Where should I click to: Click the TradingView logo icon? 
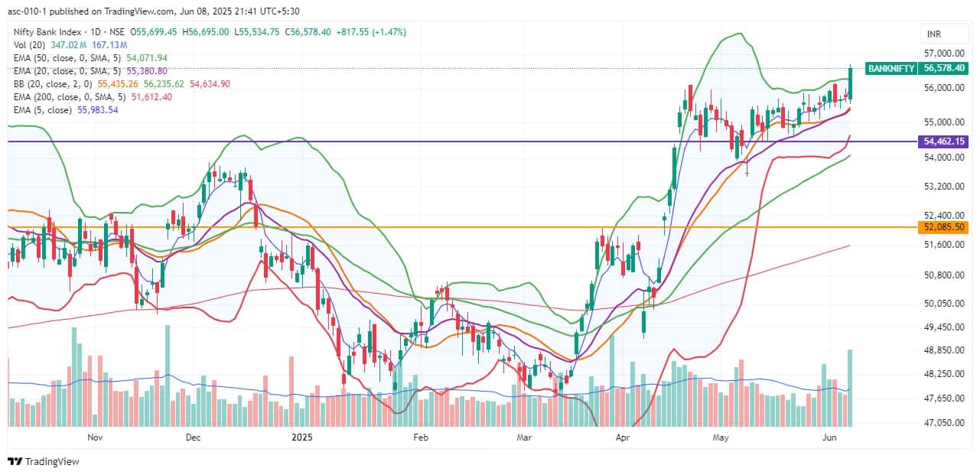point(15,461)
